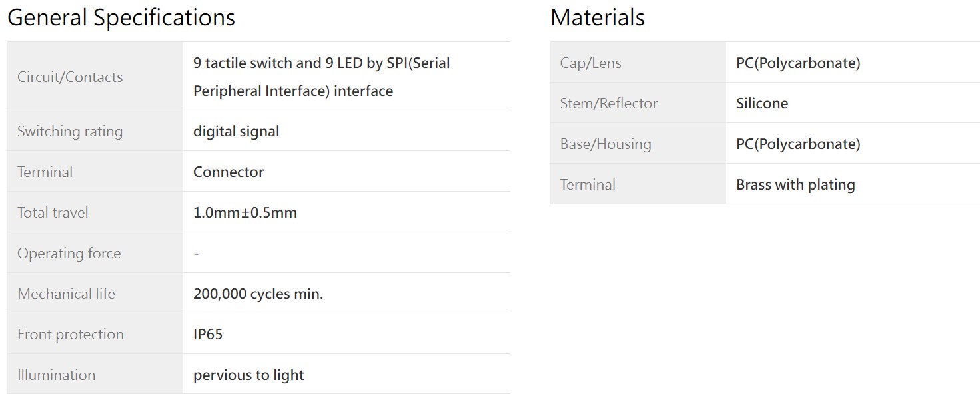Select the Connector value under General Specifications
The width and height of the screenshot is (980, 394).
pyautogui.click(x=229, y=172)
